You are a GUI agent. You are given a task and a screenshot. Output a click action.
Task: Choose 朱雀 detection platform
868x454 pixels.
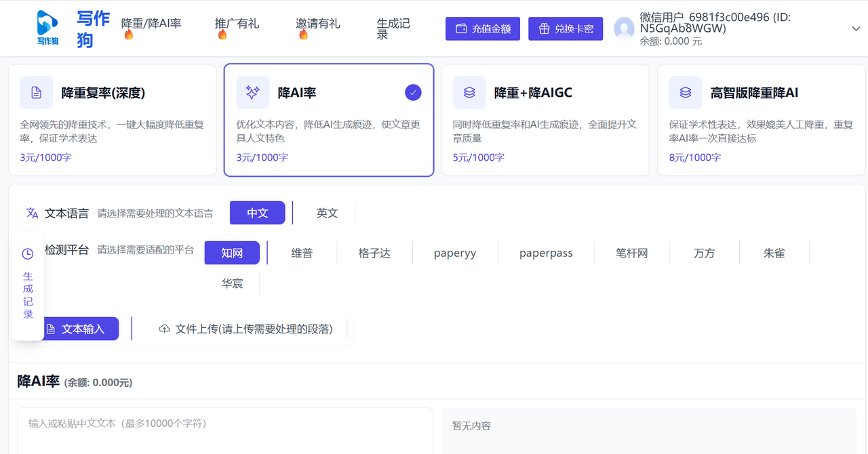pyautogui.click(x=774, y=253)
